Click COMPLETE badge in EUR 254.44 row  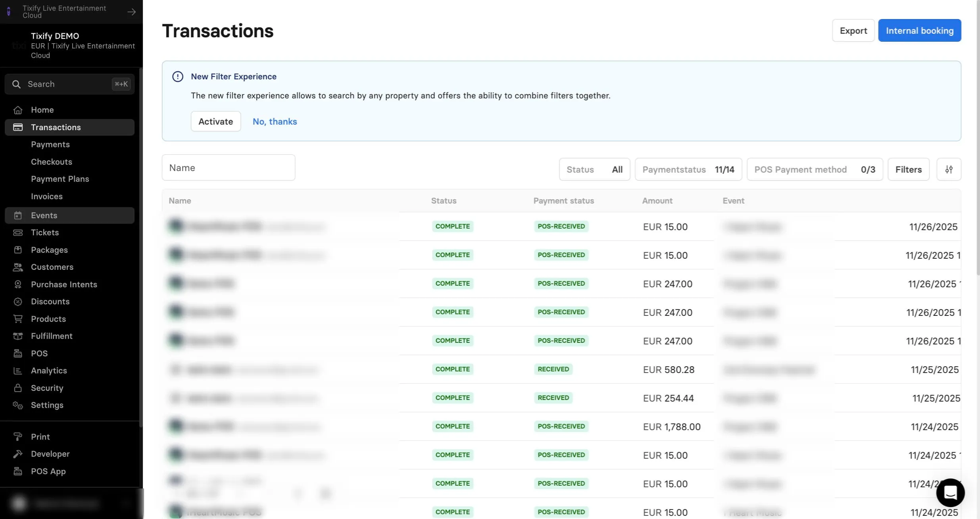pyautogui.click(x=452, y=398)
